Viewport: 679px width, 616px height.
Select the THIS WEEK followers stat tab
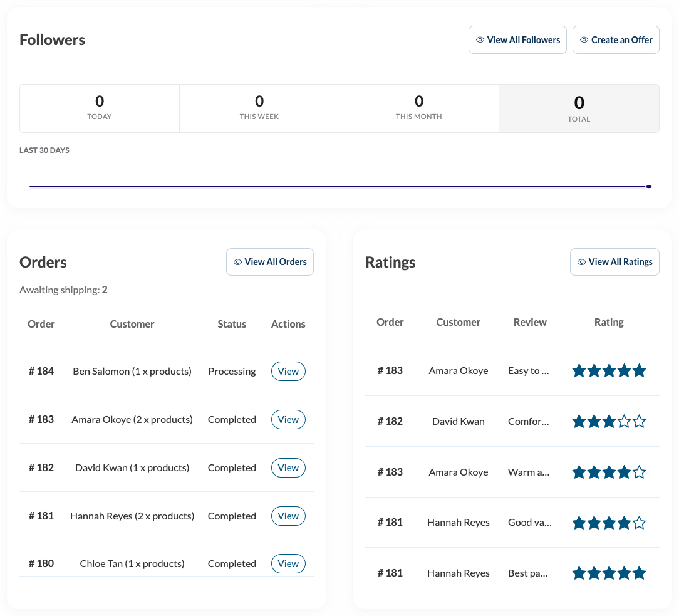[259, 108]
